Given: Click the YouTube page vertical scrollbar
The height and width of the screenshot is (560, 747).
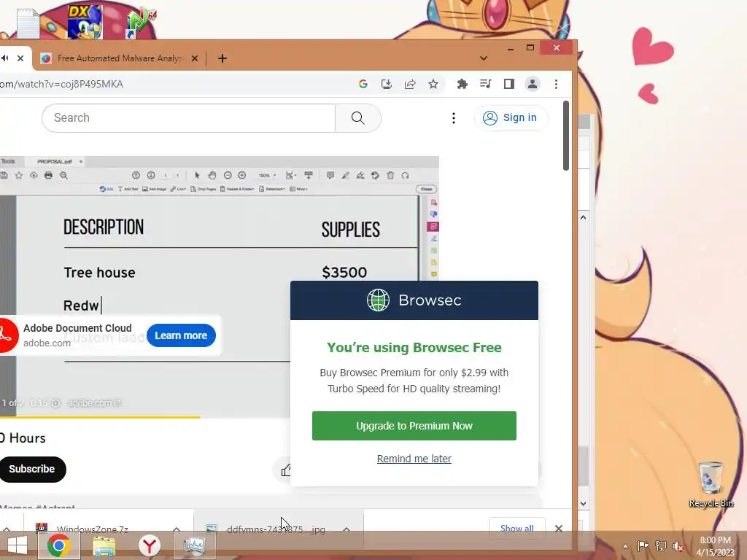Looking at the screenshot, I should [x=566, y=136].
